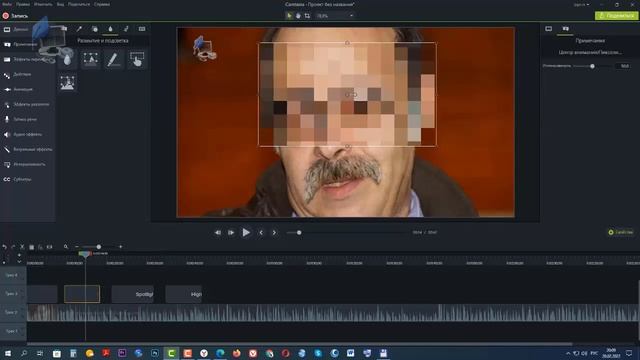Select the canvas pan (hand) mode
Viewport: 640px width, 360px height.
coord(298,16)
